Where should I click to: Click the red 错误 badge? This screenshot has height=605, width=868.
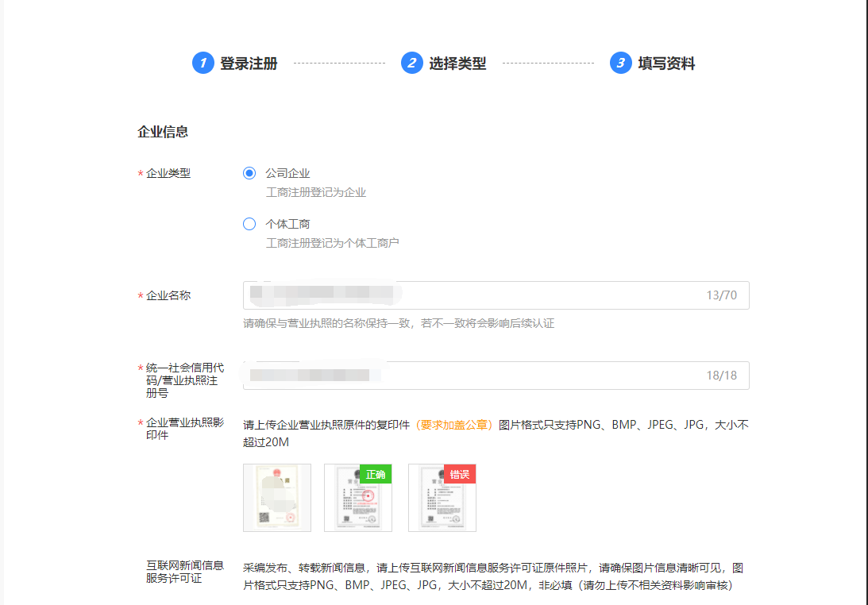coord(460,474)
